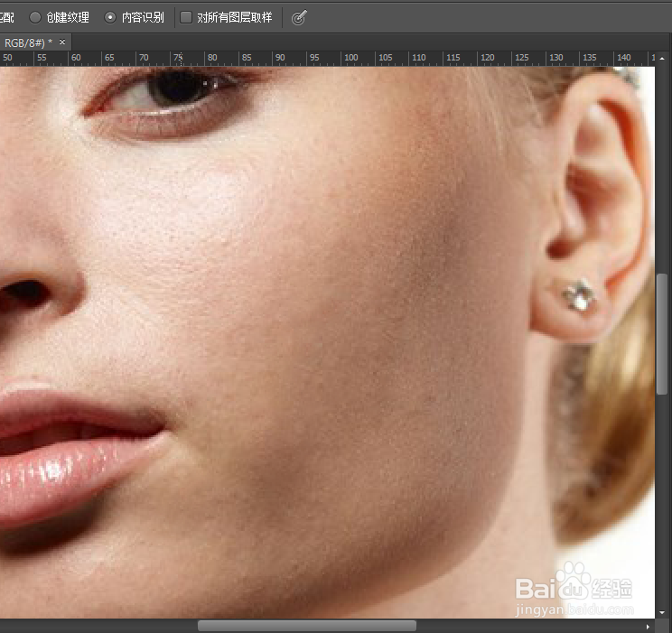Select the 内容识别 radio option
672x633 pixels.
(x=110, y=17)
